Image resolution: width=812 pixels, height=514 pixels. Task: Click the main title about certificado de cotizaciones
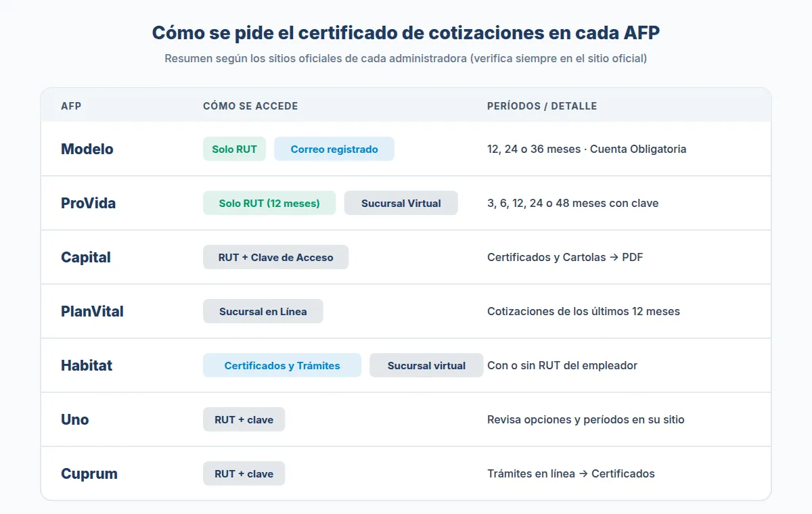(406, 32)
